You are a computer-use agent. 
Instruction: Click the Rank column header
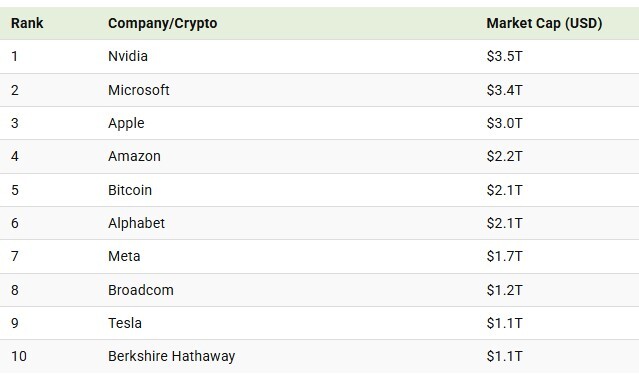pos(27,23)
